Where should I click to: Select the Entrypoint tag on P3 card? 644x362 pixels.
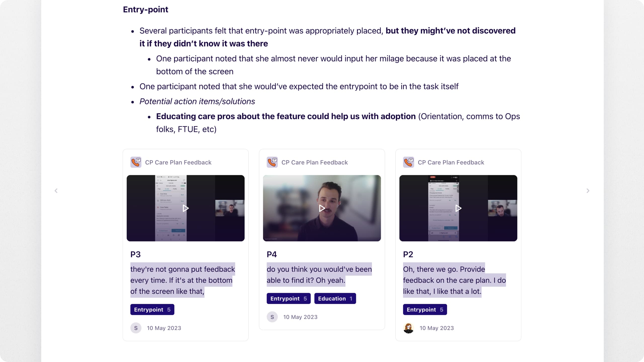[x=152, y=309]
